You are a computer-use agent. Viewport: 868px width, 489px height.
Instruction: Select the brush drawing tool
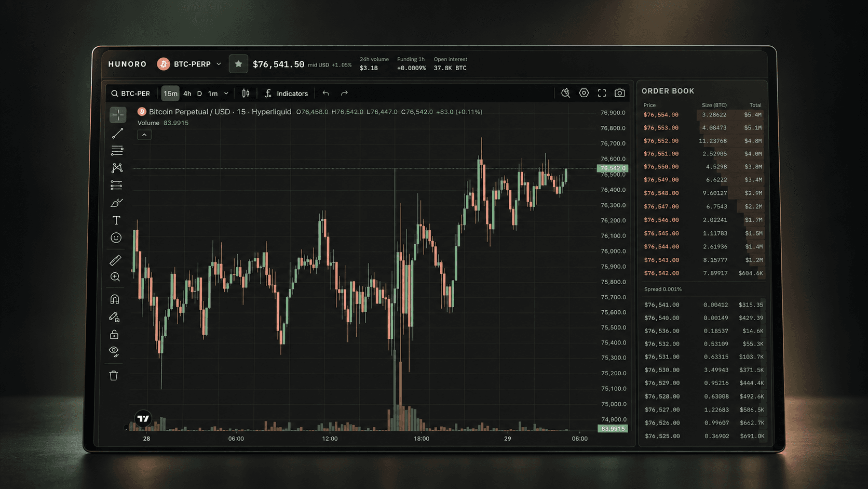pyautogui.click(x=116, y=203)
